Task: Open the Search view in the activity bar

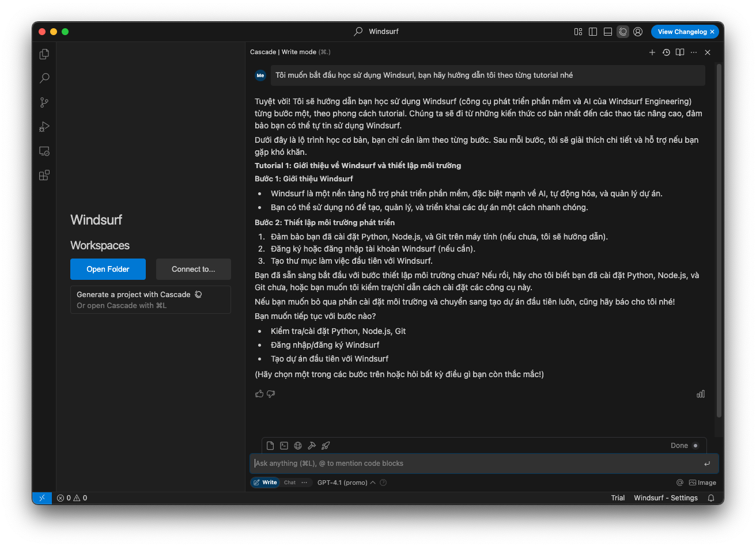Action: tap(44, 78)
